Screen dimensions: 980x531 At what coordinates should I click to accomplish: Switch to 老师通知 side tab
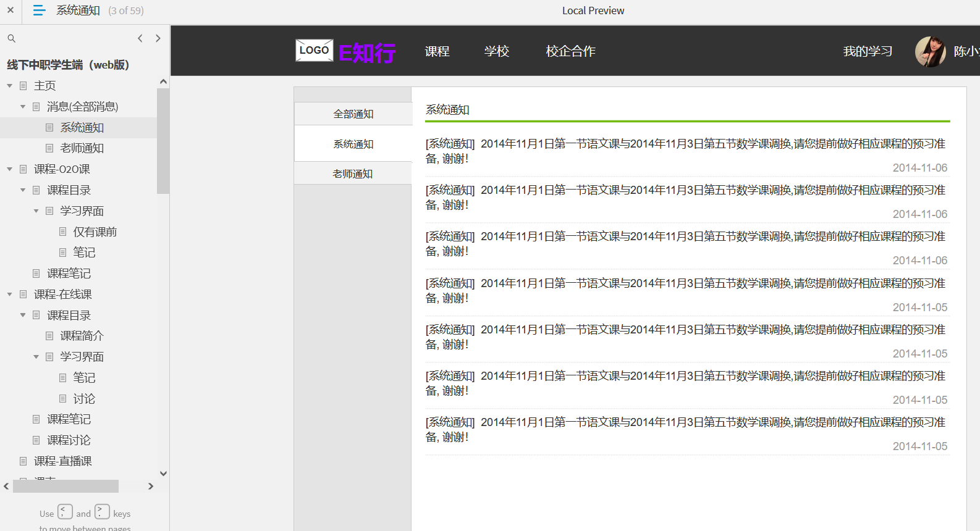point(353,174)
